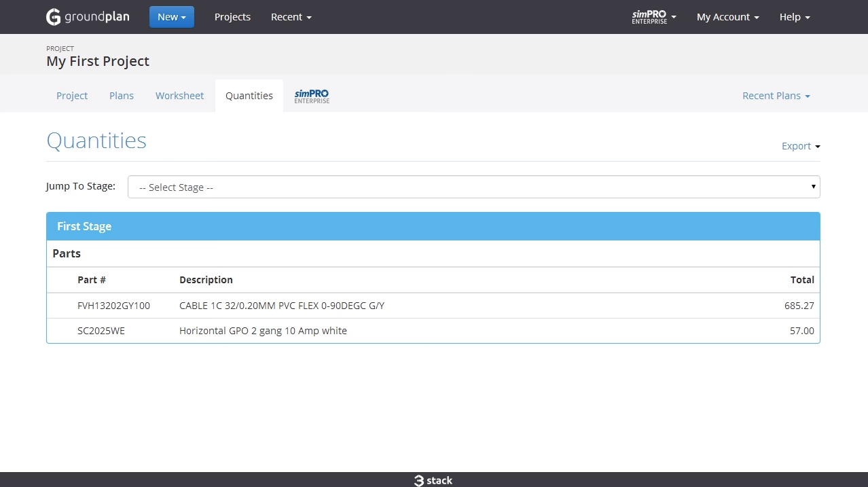Expand the New dropdown button

click(x=171, y=17)
